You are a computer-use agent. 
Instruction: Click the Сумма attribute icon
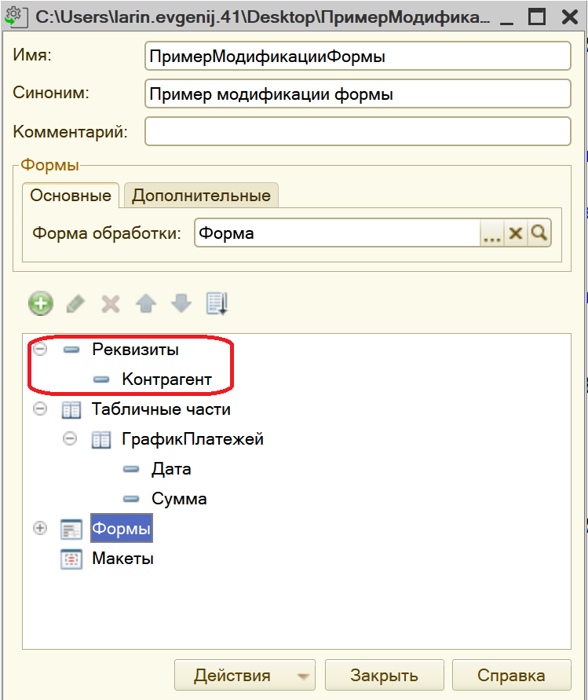pyautogui.click(x=131, y=499)
